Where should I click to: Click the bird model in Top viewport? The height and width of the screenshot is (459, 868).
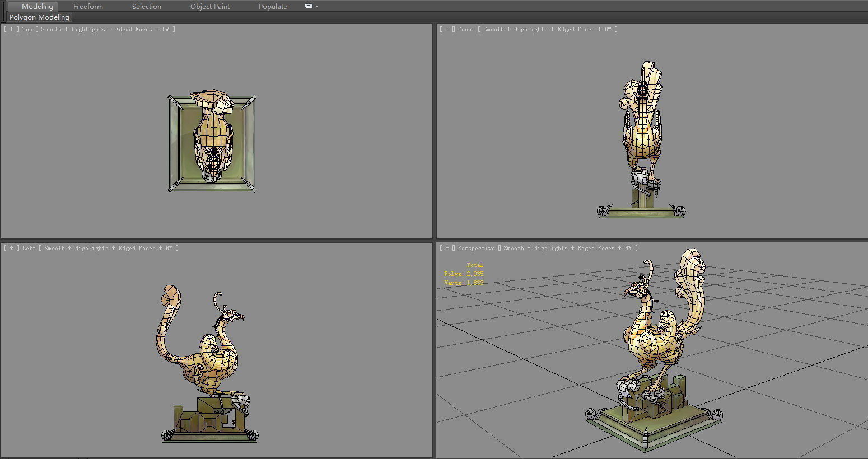[213, 136]
